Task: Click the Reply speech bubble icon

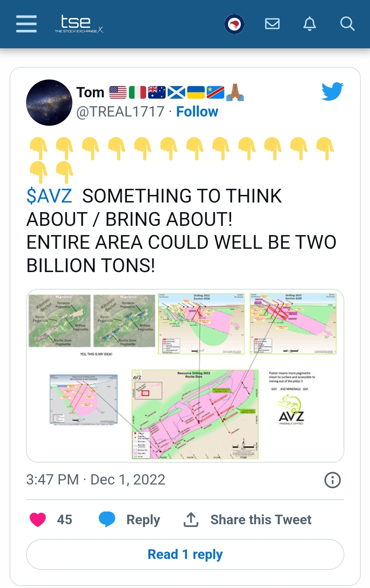Action: tap(107, 519)
